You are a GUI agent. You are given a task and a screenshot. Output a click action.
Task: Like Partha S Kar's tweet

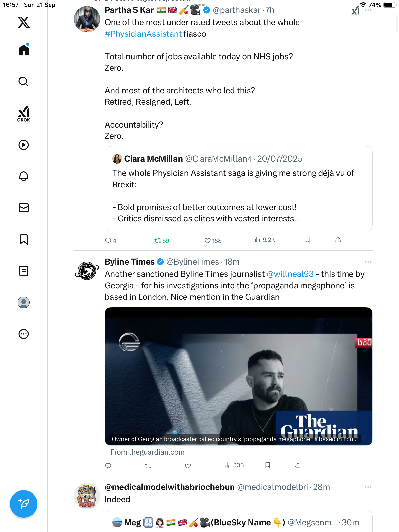coord(208,241)
